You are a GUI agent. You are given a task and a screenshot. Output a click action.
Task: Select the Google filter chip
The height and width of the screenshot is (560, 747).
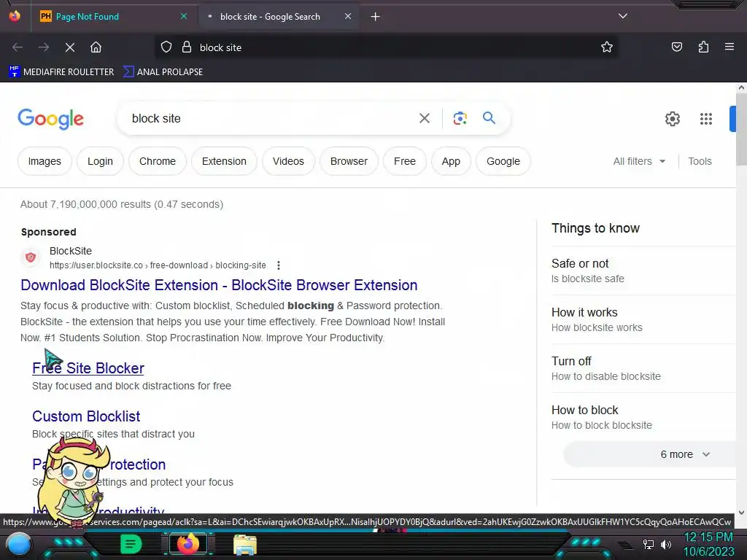tap(503, 161)
